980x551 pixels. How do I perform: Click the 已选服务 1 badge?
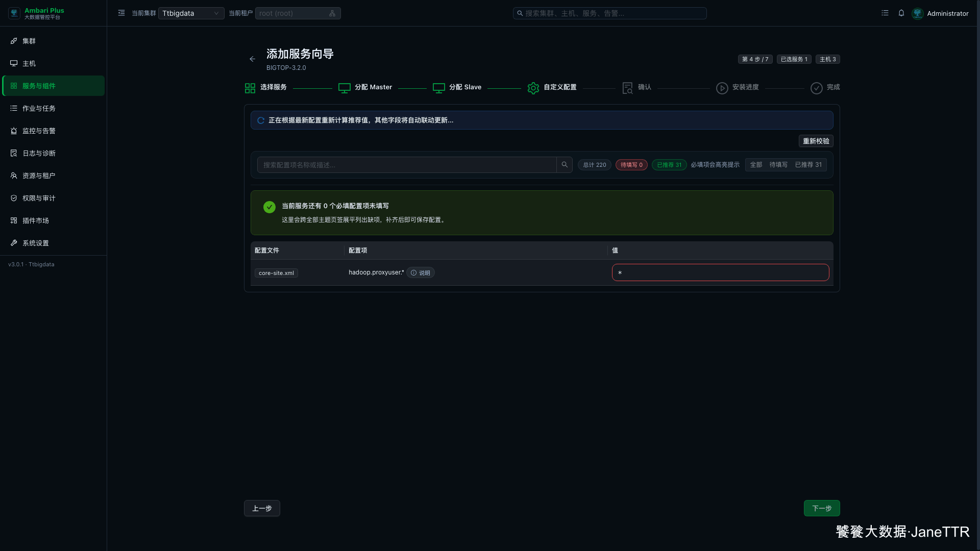[794, 59]
